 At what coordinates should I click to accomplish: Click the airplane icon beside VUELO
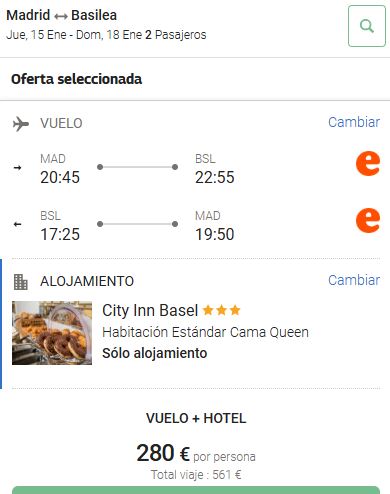21,124
